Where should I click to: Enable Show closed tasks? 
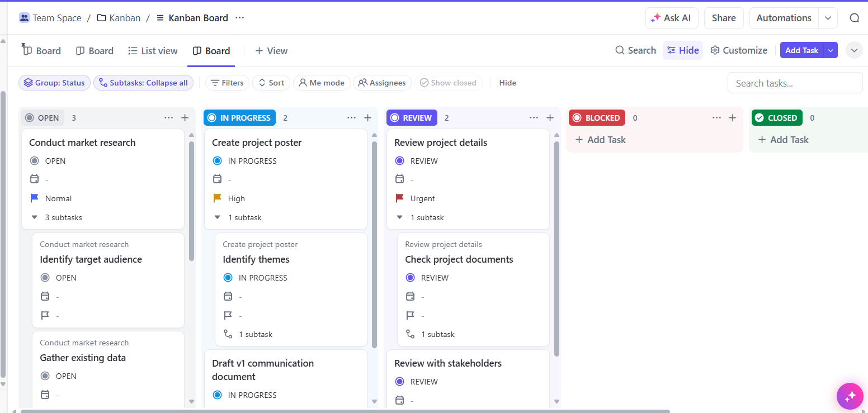(448, 82)
